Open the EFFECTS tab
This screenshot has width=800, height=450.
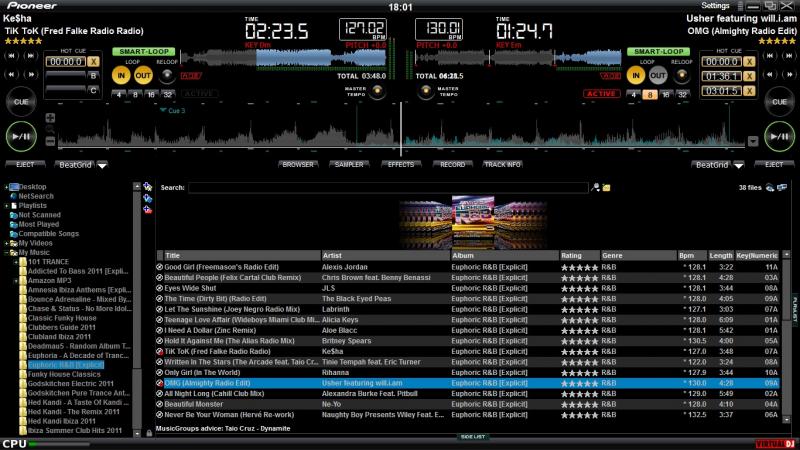[x=401, y=164]
